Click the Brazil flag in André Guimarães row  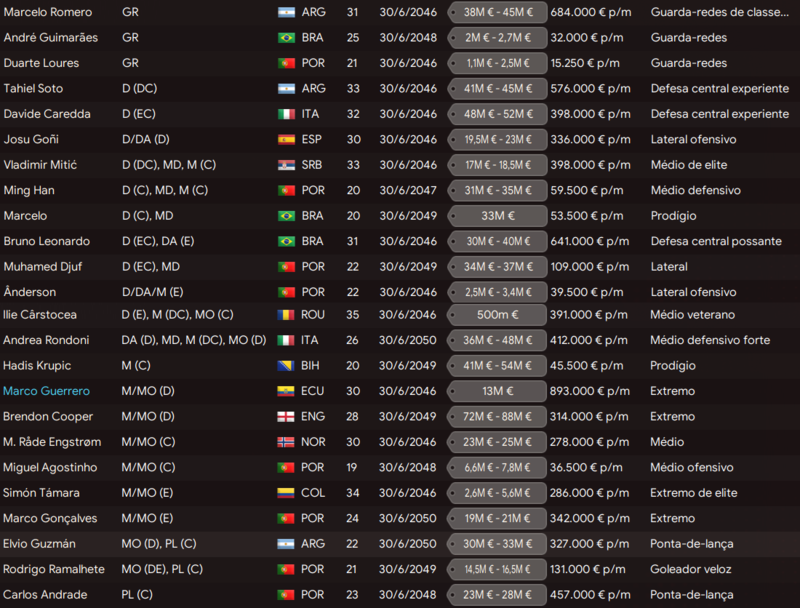click(286, 38)
